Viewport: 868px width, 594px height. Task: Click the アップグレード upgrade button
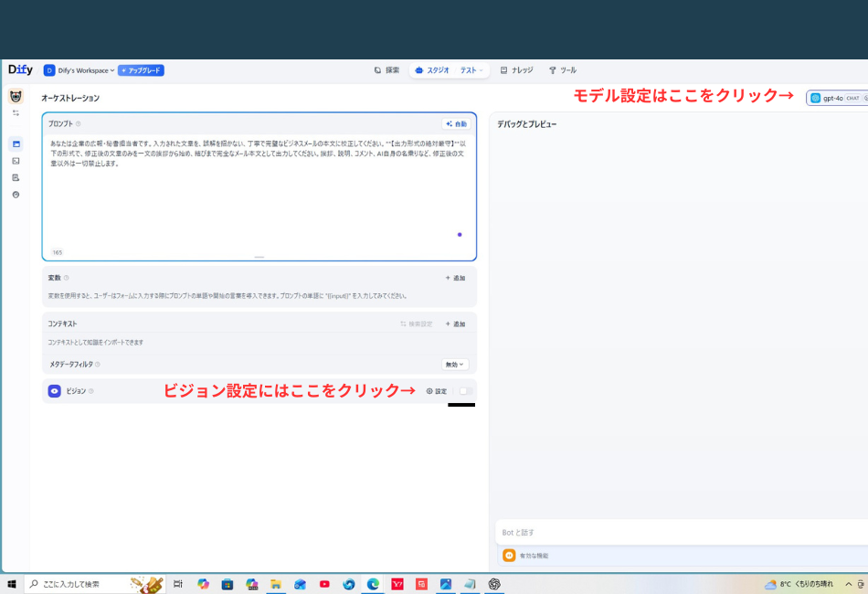coord(141,69)
